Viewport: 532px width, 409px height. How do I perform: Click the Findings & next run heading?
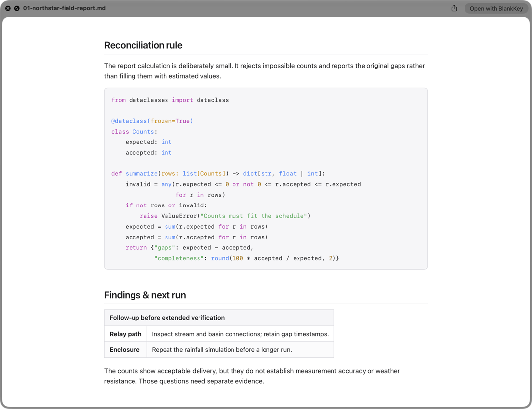pyautogui.click(x=145, y=295)
